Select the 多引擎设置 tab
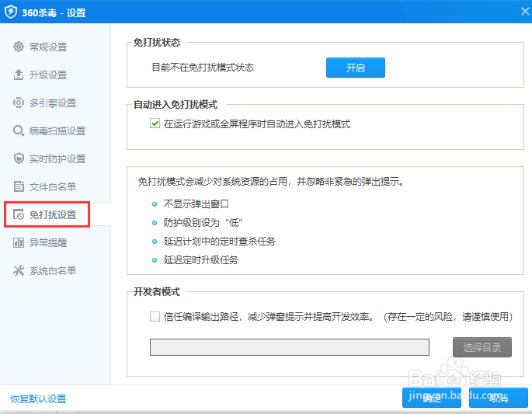The image size is (532, 414). [53, 103]
